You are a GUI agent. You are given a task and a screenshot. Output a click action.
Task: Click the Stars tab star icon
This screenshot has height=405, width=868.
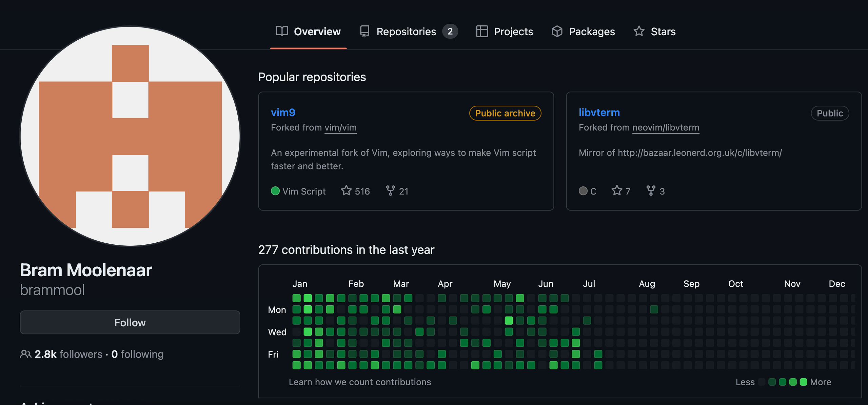pyautogui.click(x=639, y=31)
